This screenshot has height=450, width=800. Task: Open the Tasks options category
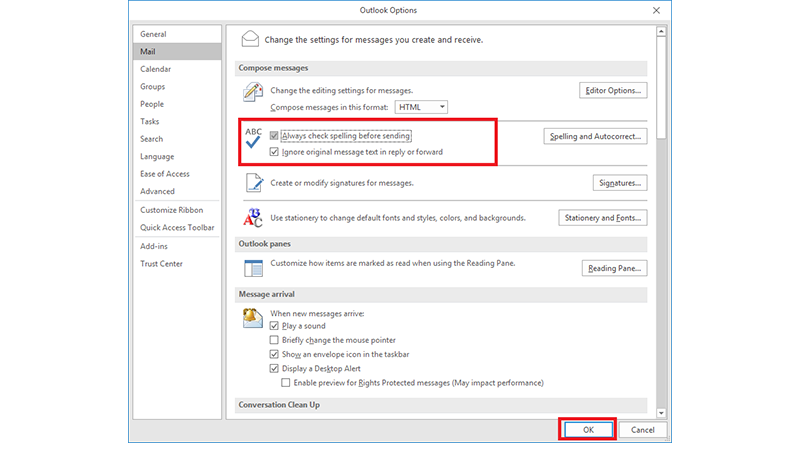tap(177, 121)
